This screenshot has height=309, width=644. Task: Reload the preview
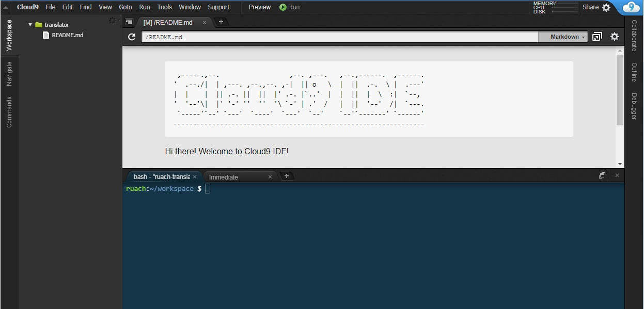[132, 37]
